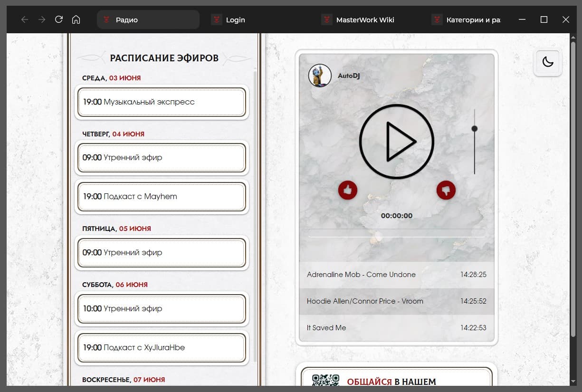Go back with the browser back arrow
Screen dimensions: 582x392
tap(25, 19)
